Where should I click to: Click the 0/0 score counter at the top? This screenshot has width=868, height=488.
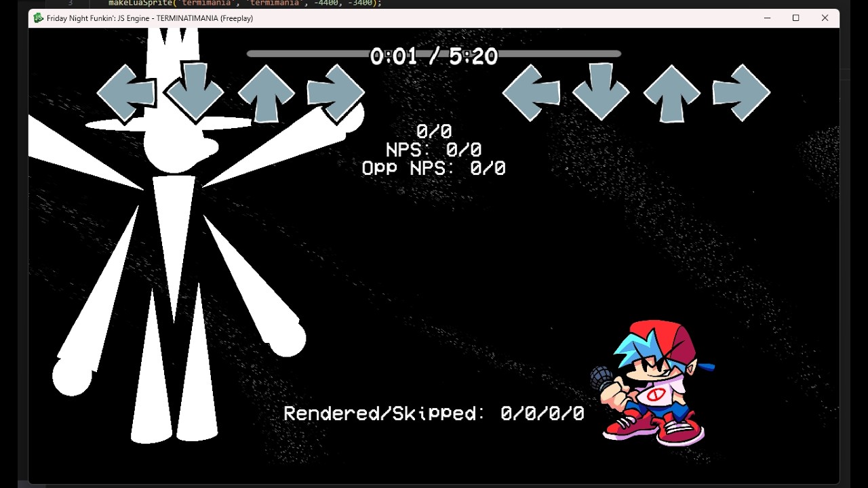[x=434, y=131]
